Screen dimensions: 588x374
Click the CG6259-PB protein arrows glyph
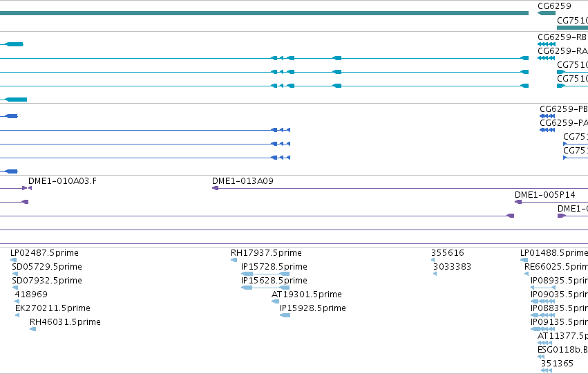547,116
